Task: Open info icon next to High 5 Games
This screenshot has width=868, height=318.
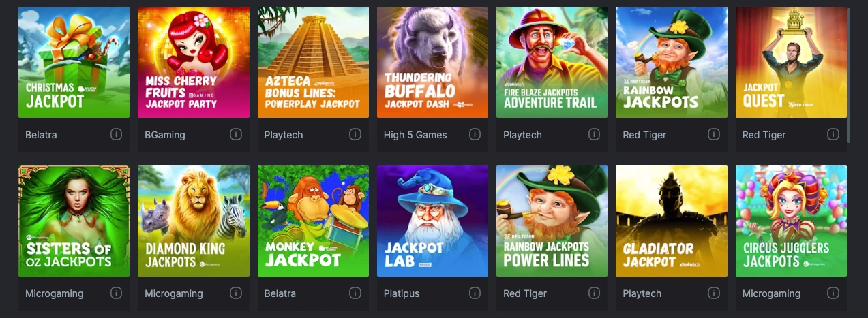Action: tap(475, 134)
